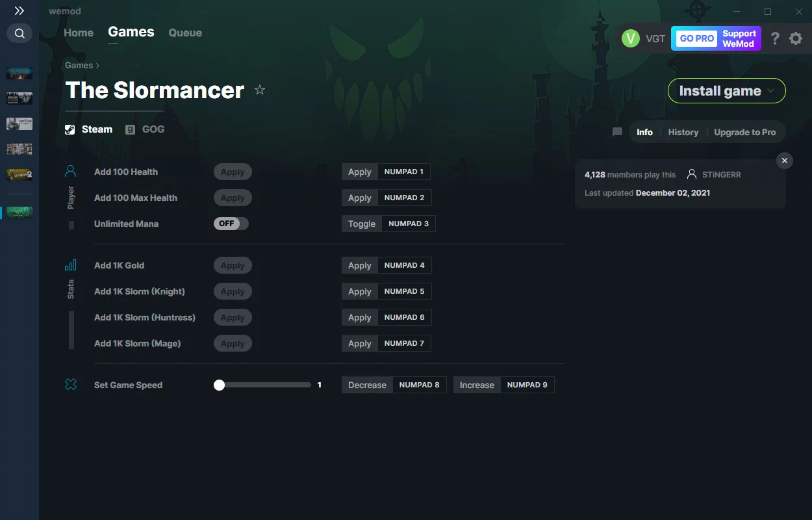
Task: Change the NUMPAD 3 hotkey binding
Action: (409, 224)
